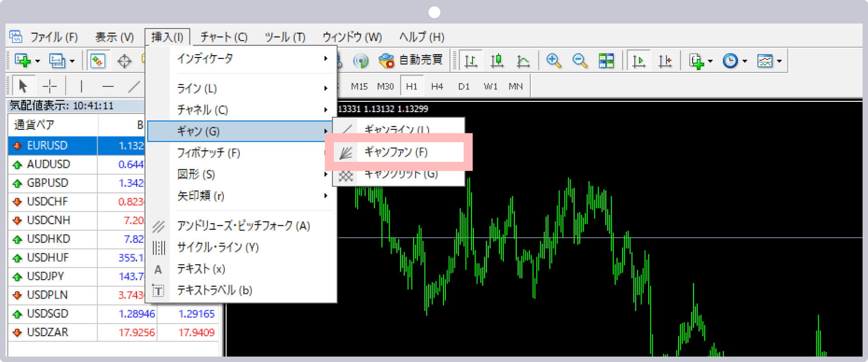The height and width of the screenshot is (362, 868).
Task: Switch to the H4 timeframe
Action: pos(437,86)
